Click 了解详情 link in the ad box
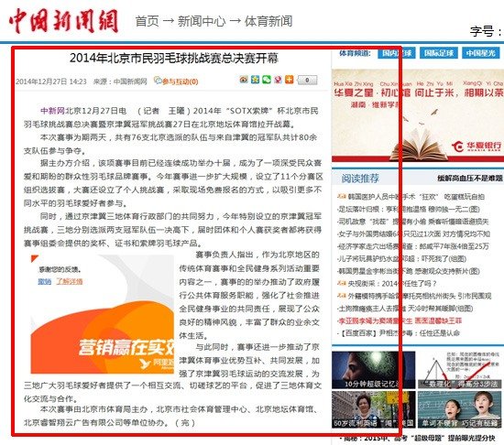This screenshot has width=504, height=445. 70,282
